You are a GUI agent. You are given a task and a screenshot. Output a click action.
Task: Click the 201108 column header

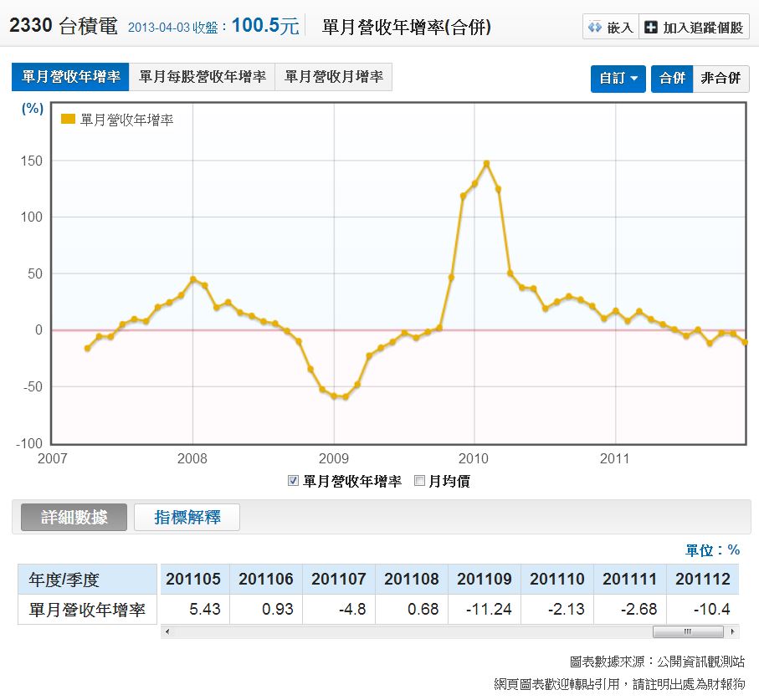click(412, 579)
